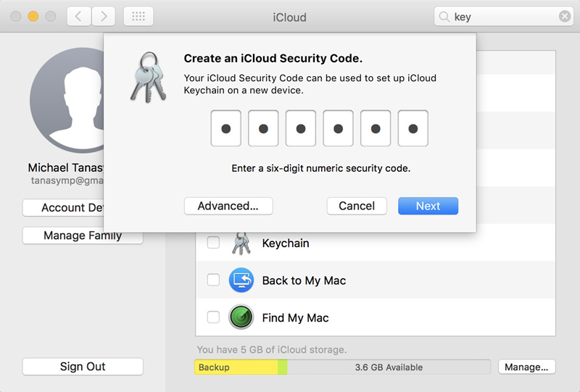Select the second security code digit box
The width and height of the screenshot is (580, 392).
[263, 128]
